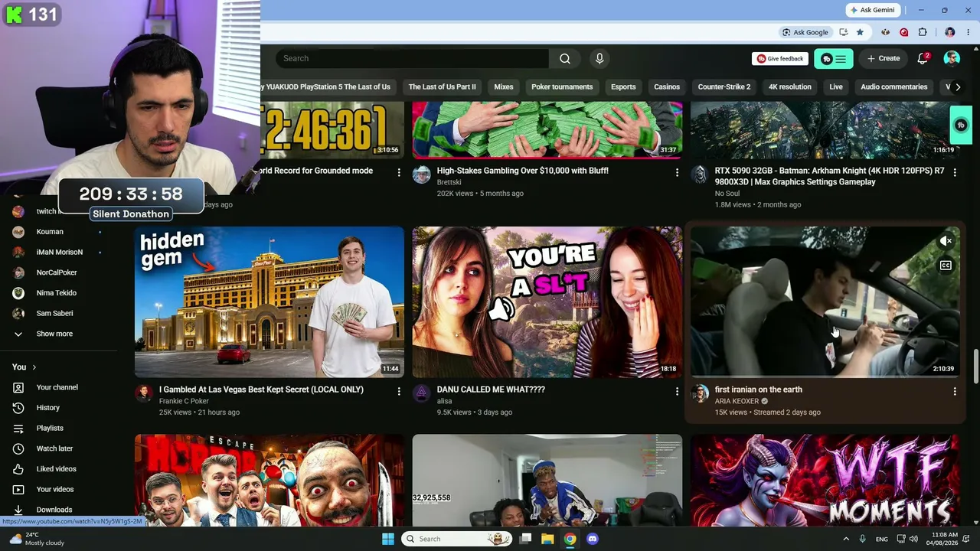Select the Poker tournaments chip
This screenshot has width=980, height=551.
coord(562,87)
